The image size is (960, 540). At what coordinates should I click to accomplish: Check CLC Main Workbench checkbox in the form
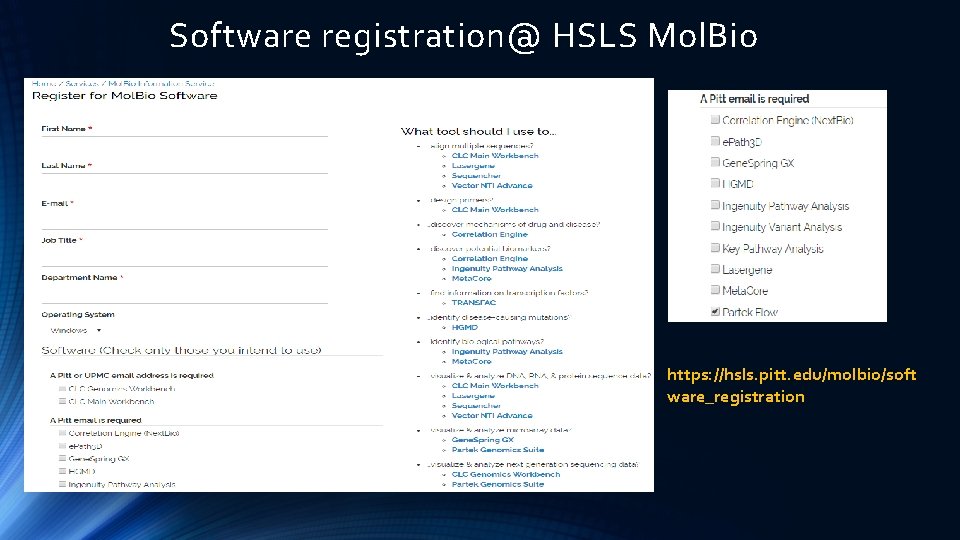point(62,402)
